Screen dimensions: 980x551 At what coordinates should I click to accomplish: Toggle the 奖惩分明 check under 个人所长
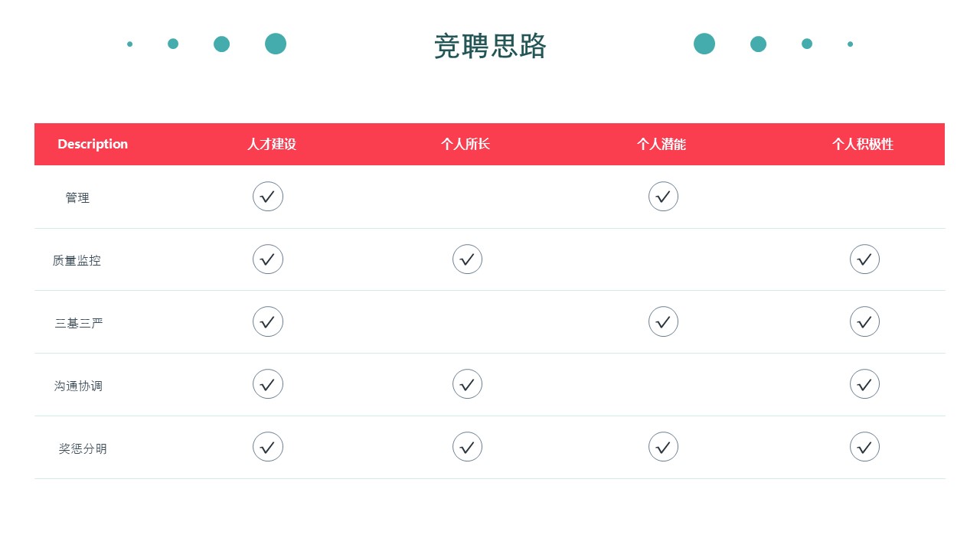pyautogui.click(x=467, y=447)
